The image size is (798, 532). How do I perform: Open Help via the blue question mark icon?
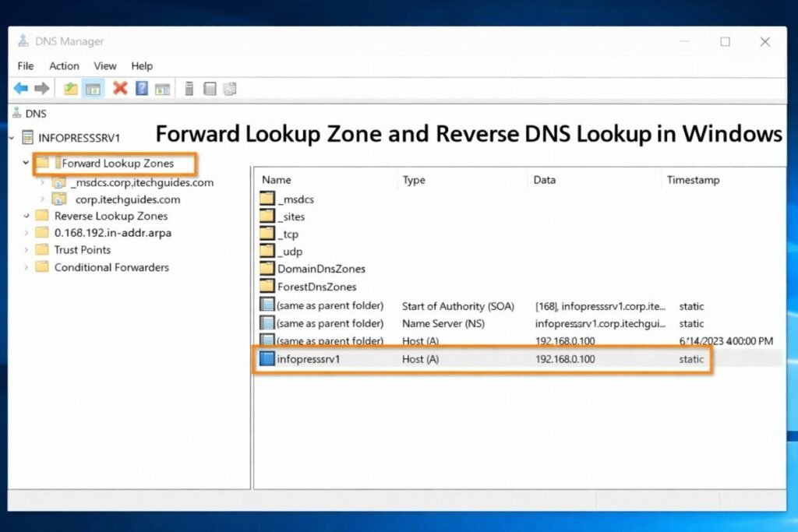pos(141,88)
